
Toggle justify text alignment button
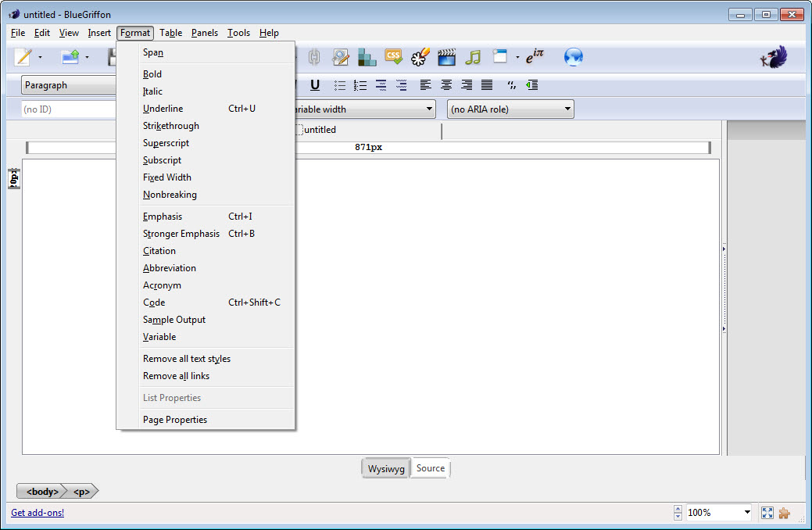click(x=486, y=85)
